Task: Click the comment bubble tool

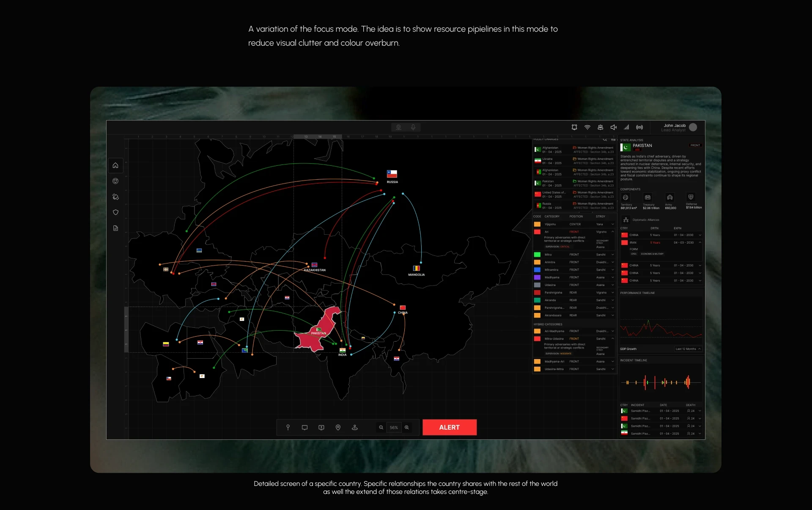Action: point(304,428)
